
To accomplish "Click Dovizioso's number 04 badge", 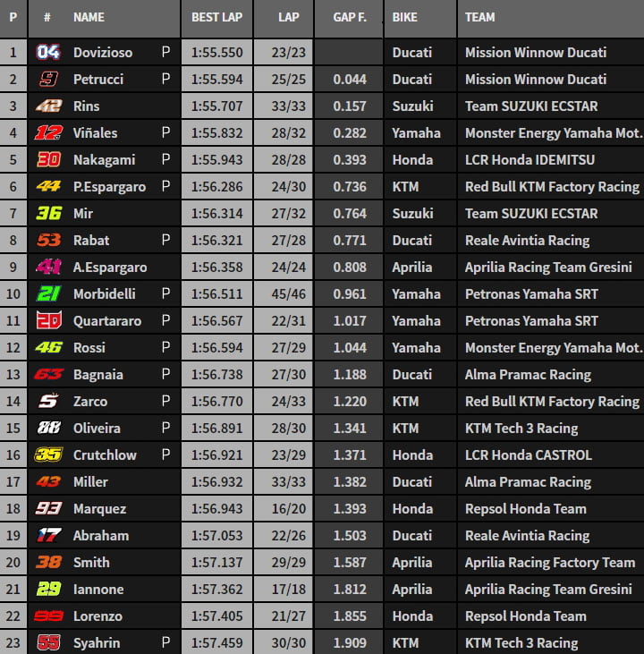I will (48, 52).
